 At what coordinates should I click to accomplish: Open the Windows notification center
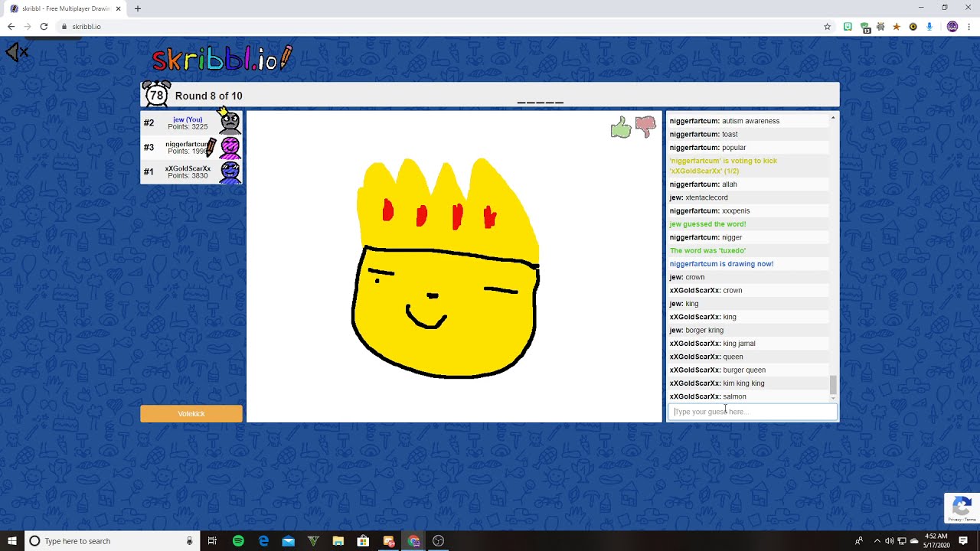pyautogui.click(x=963, y=541)
